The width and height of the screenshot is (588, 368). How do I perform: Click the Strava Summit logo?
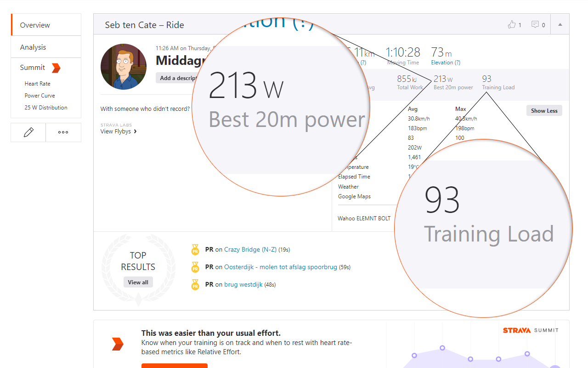tap(531, 330)
